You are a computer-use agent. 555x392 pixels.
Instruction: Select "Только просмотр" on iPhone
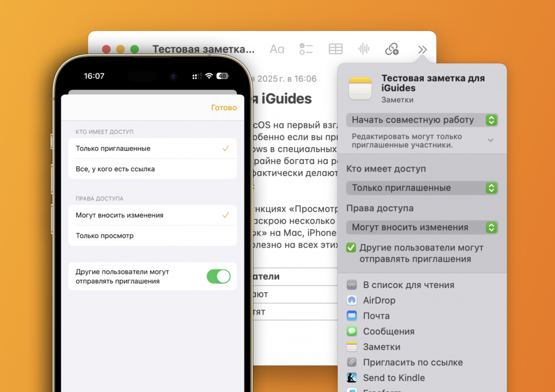(x=152, y=236)
